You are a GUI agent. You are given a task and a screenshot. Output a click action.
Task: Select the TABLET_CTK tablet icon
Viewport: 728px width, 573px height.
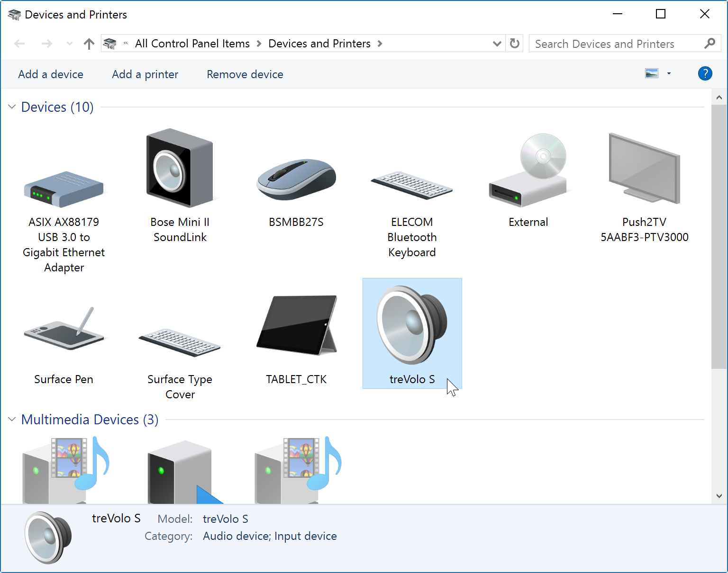coord(296,325)
